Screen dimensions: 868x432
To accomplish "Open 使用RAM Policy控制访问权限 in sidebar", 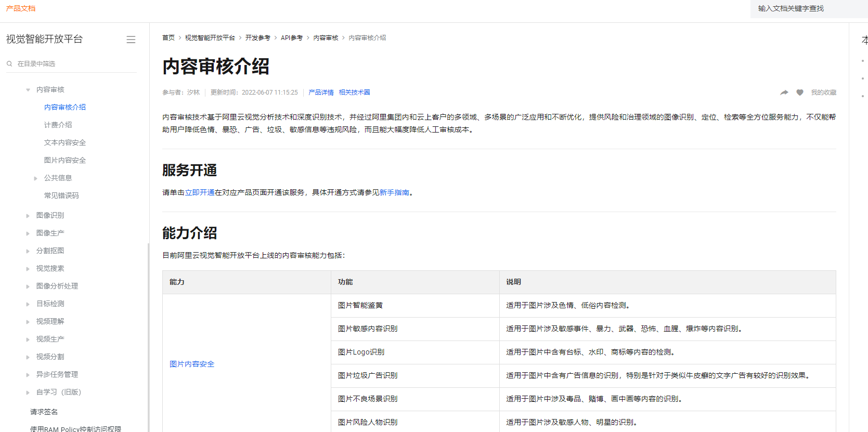I will pos(75,429).
